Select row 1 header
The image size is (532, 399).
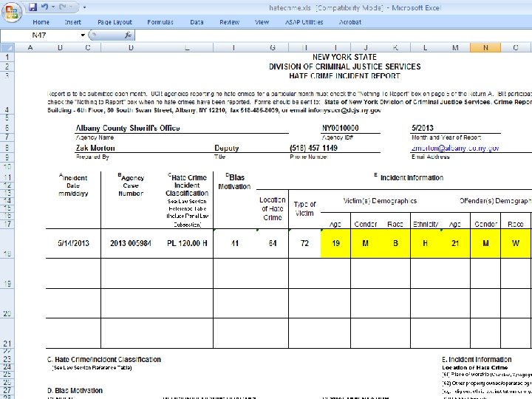(7, 57)
